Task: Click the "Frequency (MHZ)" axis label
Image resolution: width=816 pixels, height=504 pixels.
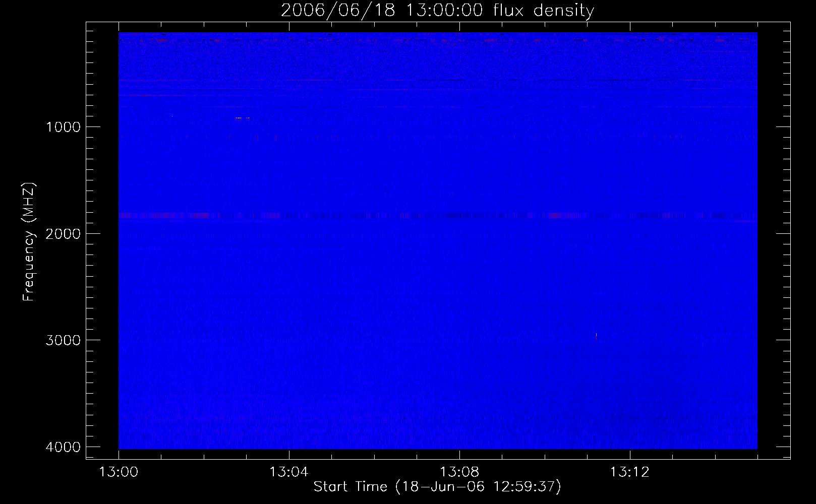Action: coord(29,241)
